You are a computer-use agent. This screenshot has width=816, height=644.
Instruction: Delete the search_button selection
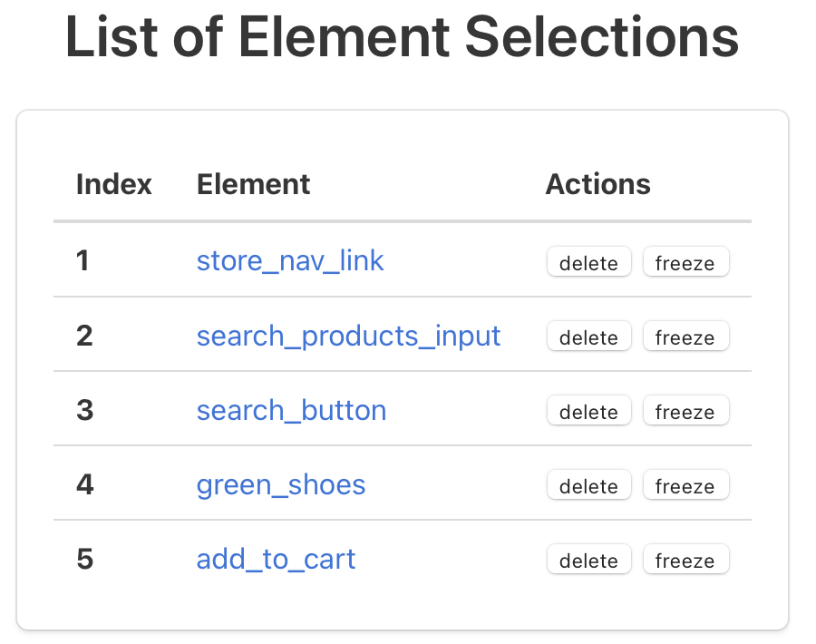click(588, 411)
